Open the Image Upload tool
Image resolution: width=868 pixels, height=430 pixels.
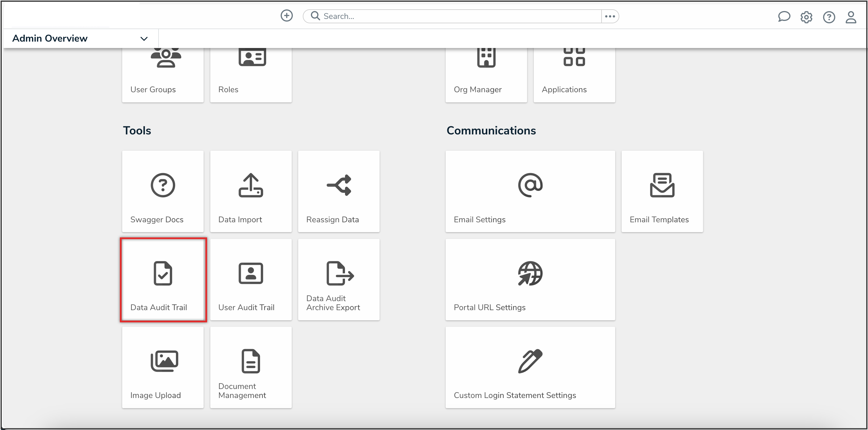click(163, 367)
